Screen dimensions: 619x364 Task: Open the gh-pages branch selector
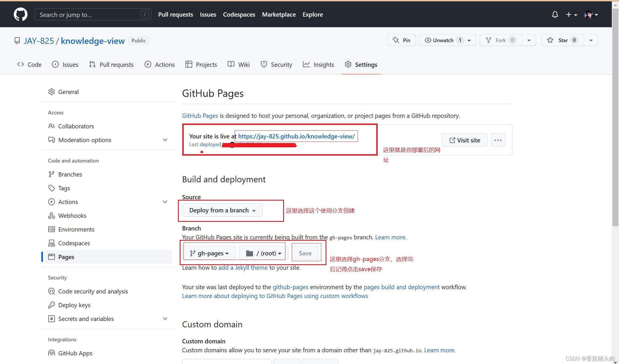209,253
